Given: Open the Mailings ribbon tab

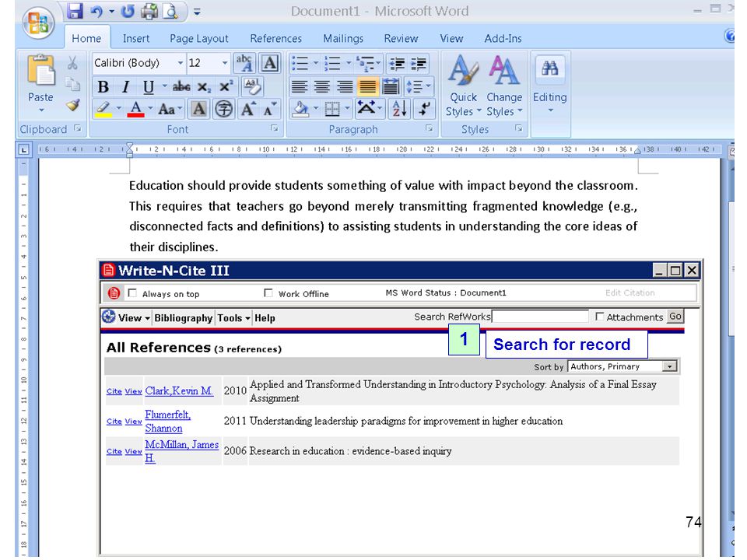Looking at the screenshot, I should 343,39.
